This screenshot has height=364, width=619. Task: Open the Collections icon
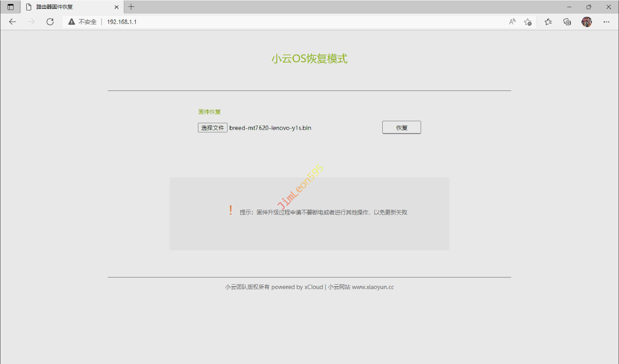[x=567, y=22]
